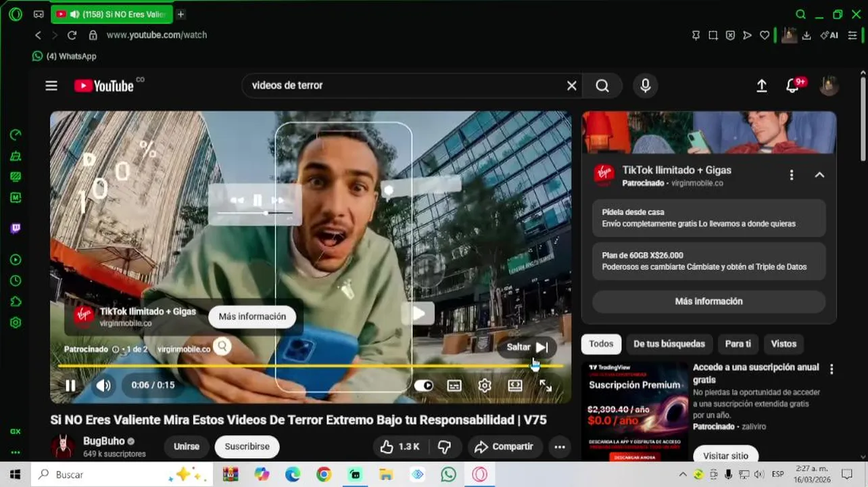Image resolution: width=868 pixels, height=487 pixels.
Task: Reload the page
Action: [72, 35]
